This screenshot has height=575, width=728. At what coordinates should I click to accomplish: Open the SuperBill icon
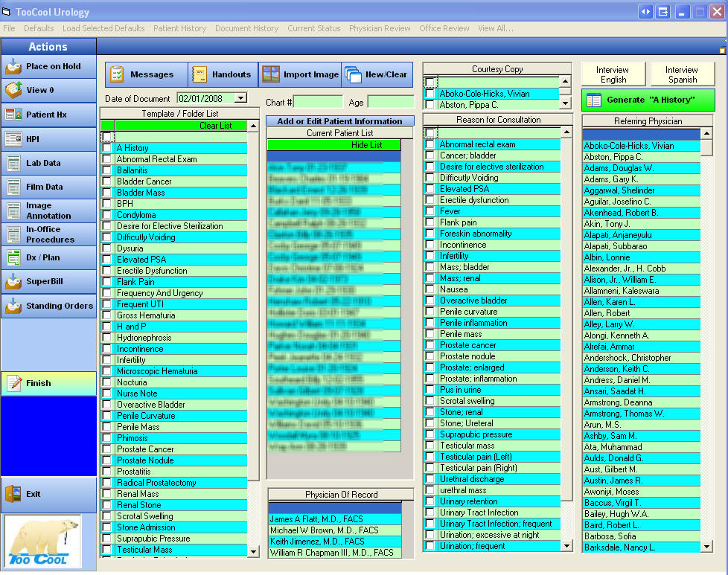coord(13,281)
